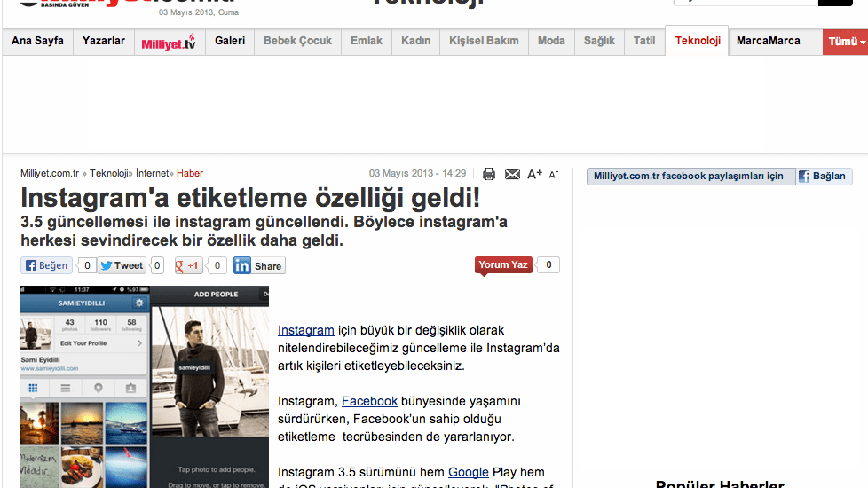Connect Facebook via Bağlan button
This screenshot has height=488, width=868.
(824, 176)
